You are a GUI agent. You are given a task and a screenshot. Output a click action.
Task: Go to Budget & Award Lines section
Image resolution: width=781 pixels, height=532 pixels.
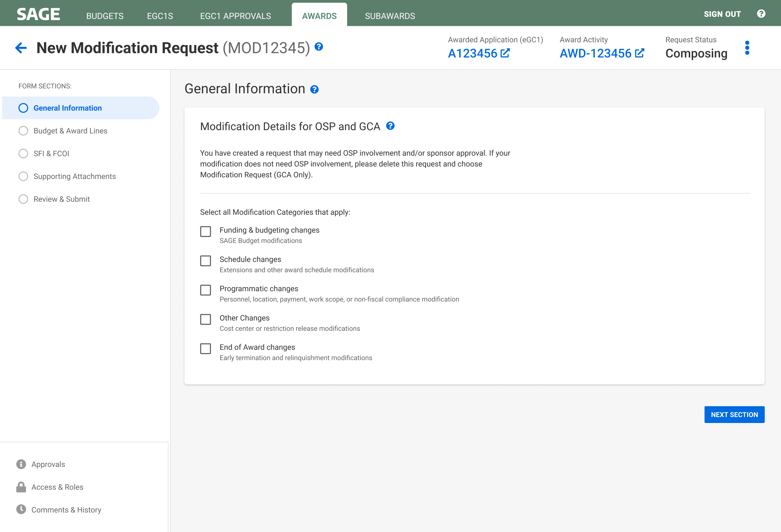pyautogui.click(x=70, y=131)
